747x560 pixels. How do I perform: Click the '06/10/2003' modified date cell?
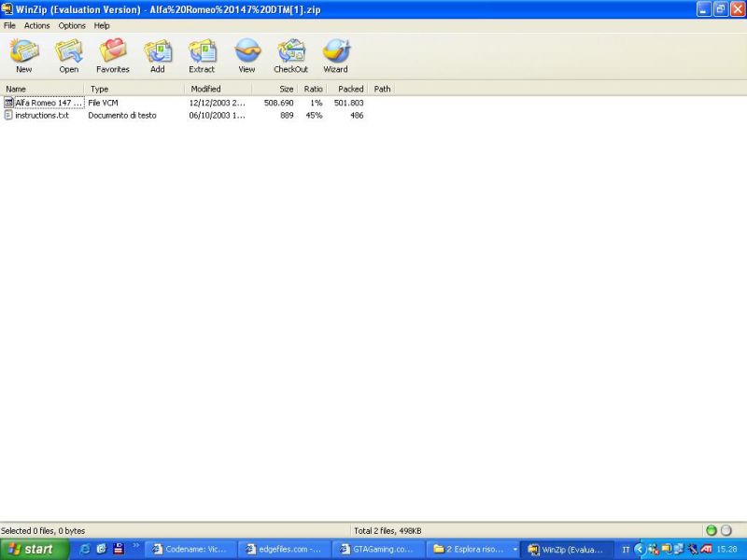(218, 115)
